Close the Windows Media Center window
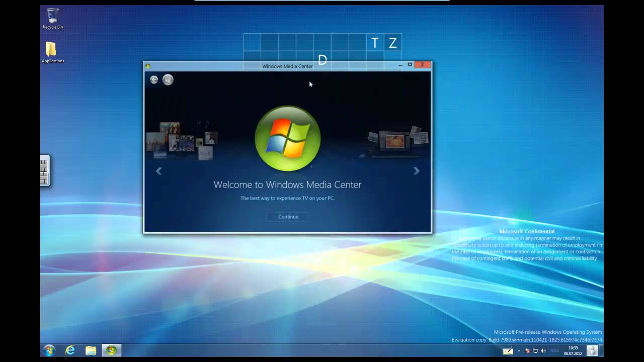The height and width of the screenshot is (362, 644). coord(423,65)
